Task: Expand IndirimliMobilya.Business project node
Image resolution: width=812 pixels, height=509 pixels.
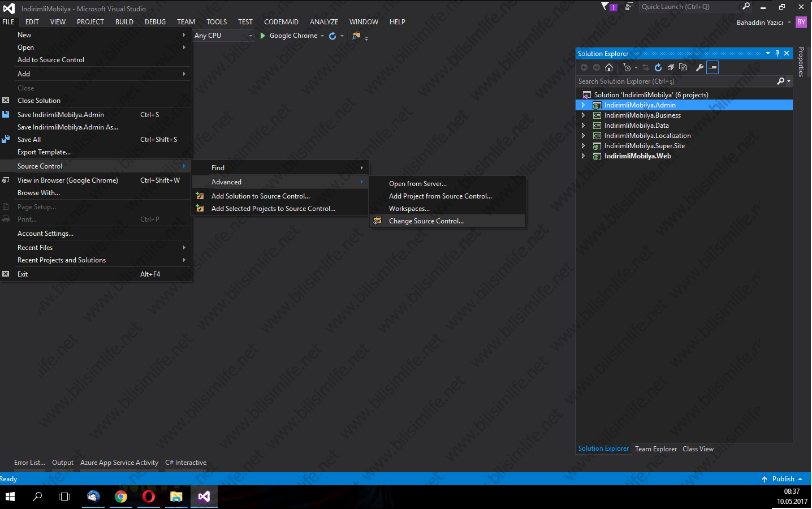Action: (583, 115)
